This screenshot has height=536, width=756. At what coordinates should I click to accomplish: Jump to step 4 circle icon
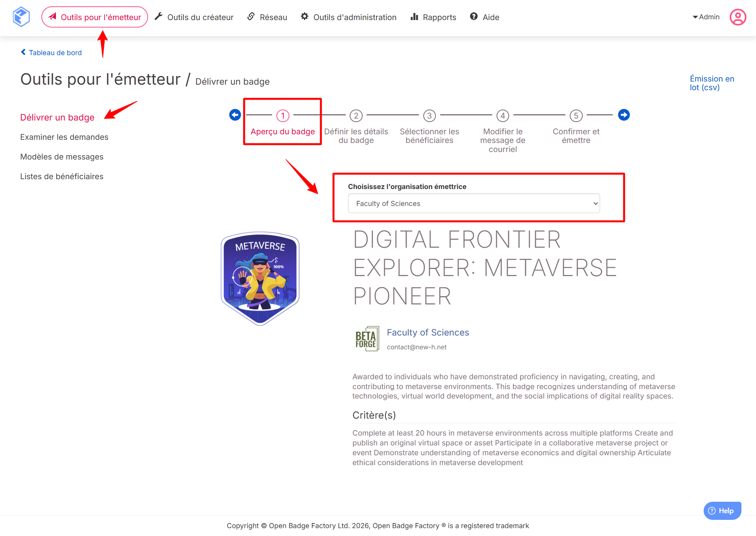click(x=502, y=116)
